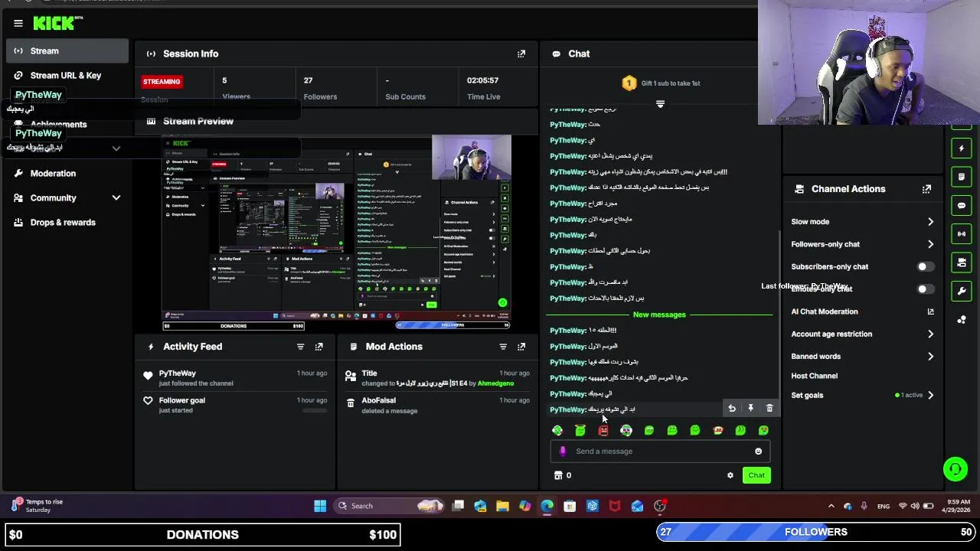The width and height of the screenshot is (980, 551).
Task: Open File Explorer from taskbar
Action: [502, 506]
